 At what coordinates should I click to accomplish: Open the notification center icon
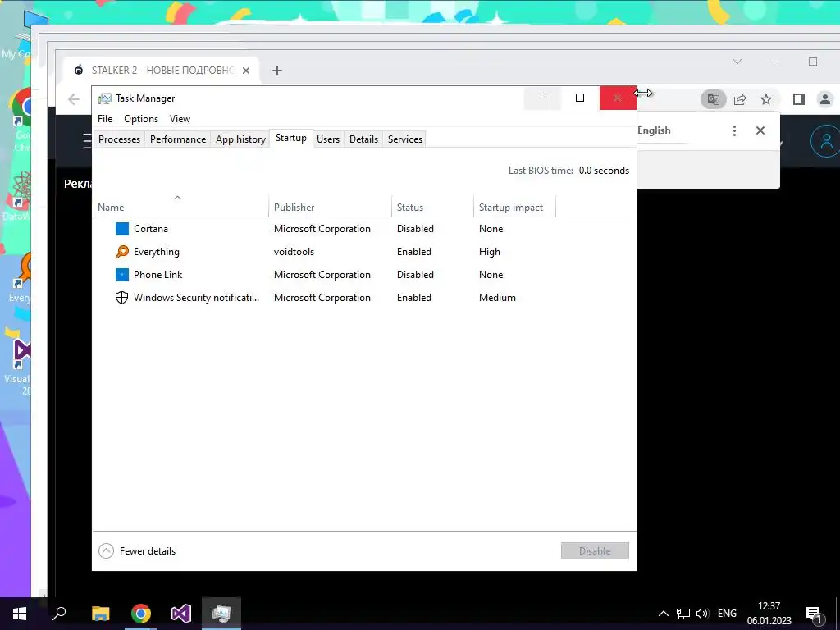[x=814, y=614]
